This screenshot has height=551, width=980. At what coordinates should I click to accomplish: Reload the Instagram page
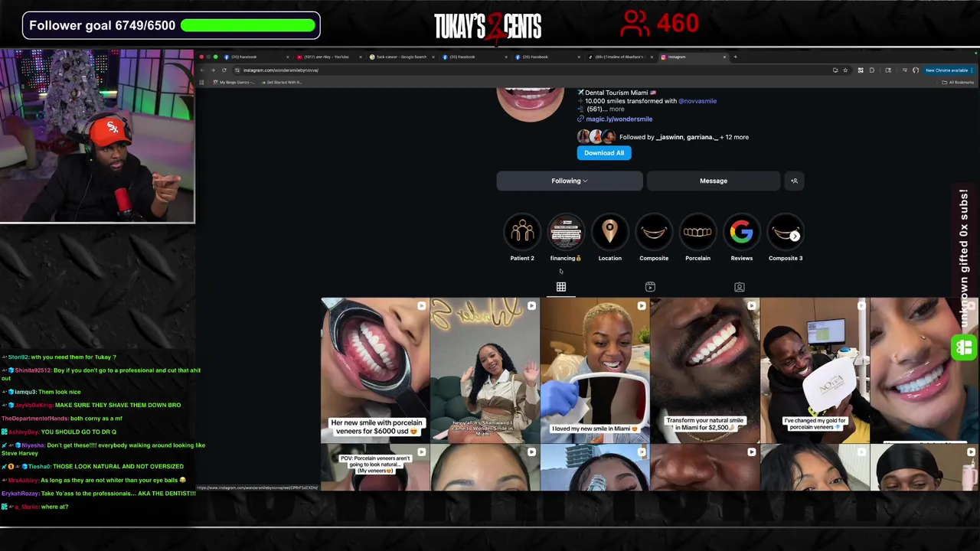coord(224,70)
